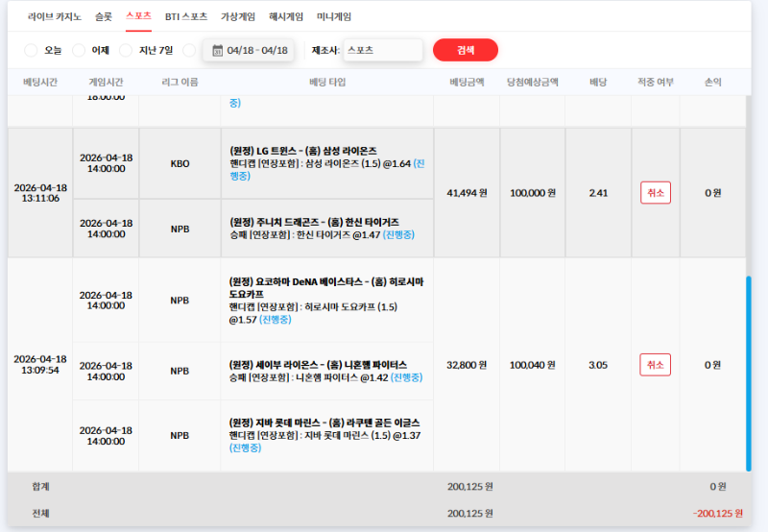This screenshot has height=532, width=768.
Task: Click 진행중 status link for 니혼햄 파이터스 bet
Action: coord(401,377)
